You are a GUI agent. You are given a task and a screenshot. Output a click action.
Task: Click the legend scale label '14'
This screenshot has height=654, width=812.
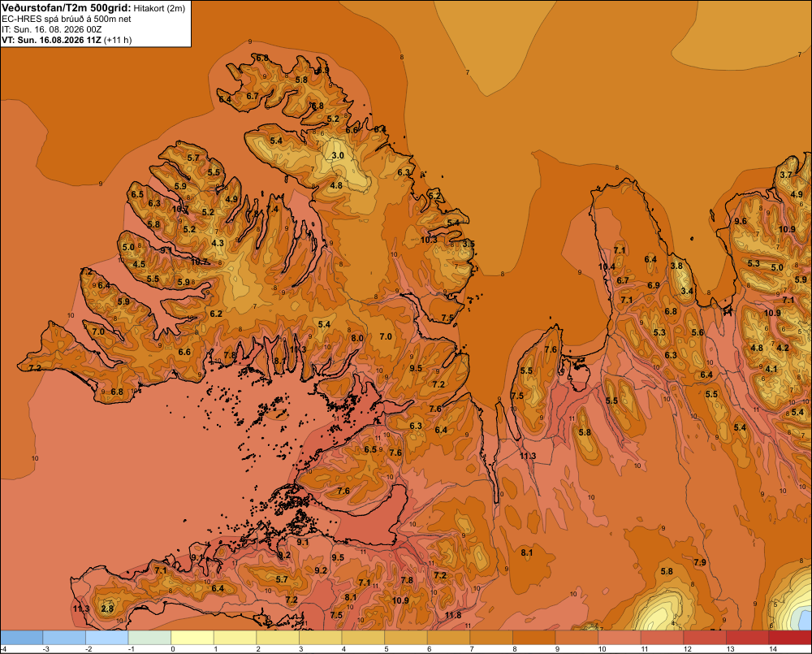[x=773, y=649]
